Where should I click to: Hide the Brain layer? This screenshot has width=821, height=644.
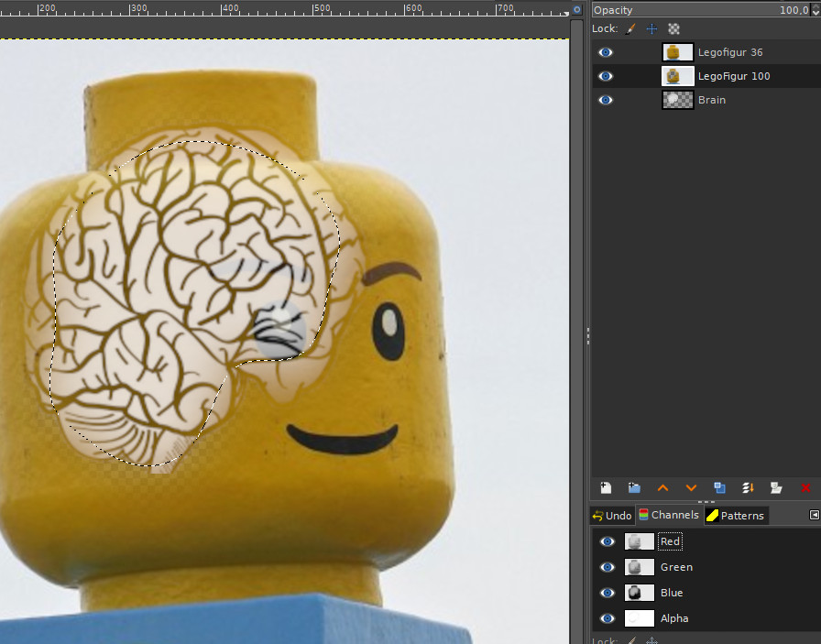coord(606,100)
